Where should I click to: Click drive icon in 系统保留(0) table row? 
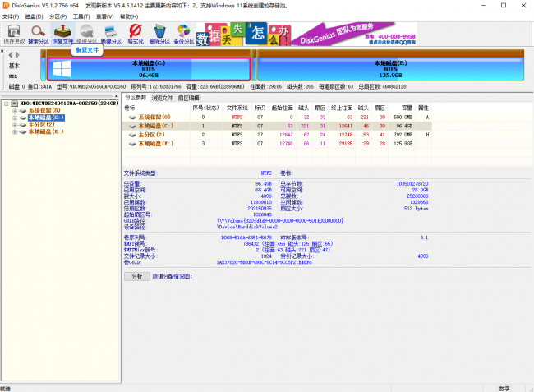(x=132, y=118)
